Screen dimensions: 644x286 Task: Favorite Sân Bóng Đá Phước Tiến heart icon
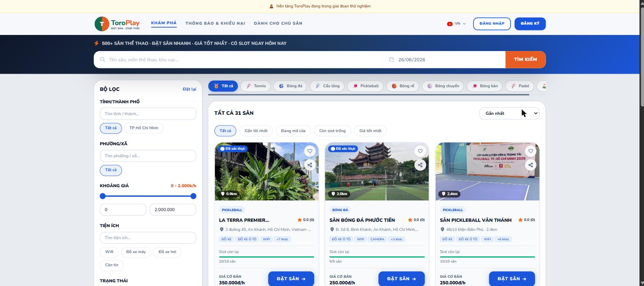420,151
